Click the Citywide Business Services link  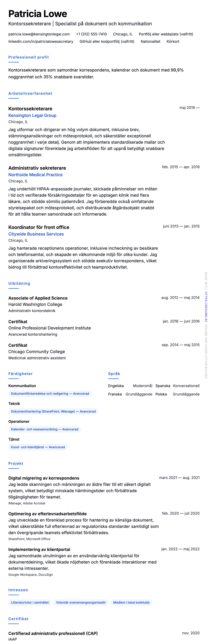(36, 234)
